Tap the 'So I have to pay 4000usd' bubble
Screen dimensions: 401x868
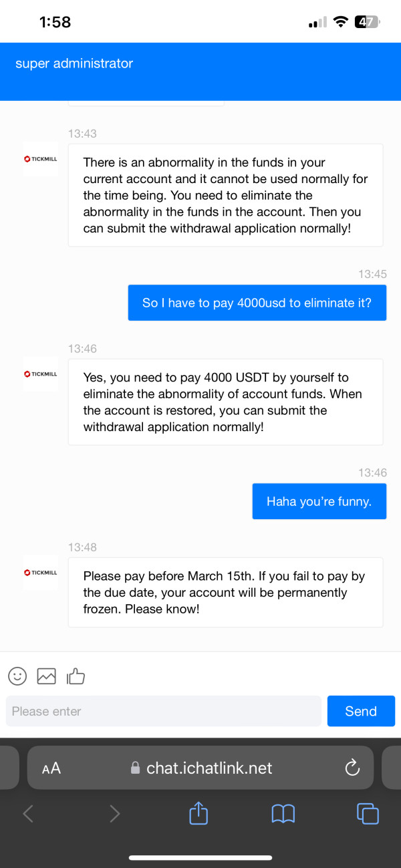click(257, 303)
